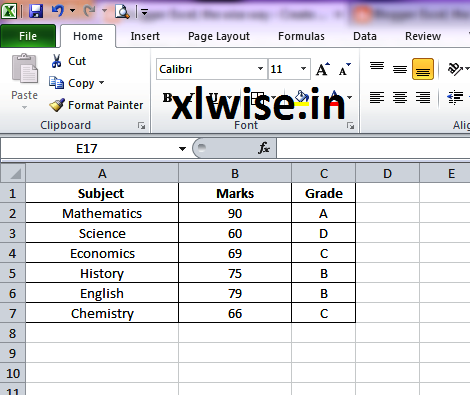The image size is (470, 395).
Task: Open the Review tab
Action: [423, 36]
